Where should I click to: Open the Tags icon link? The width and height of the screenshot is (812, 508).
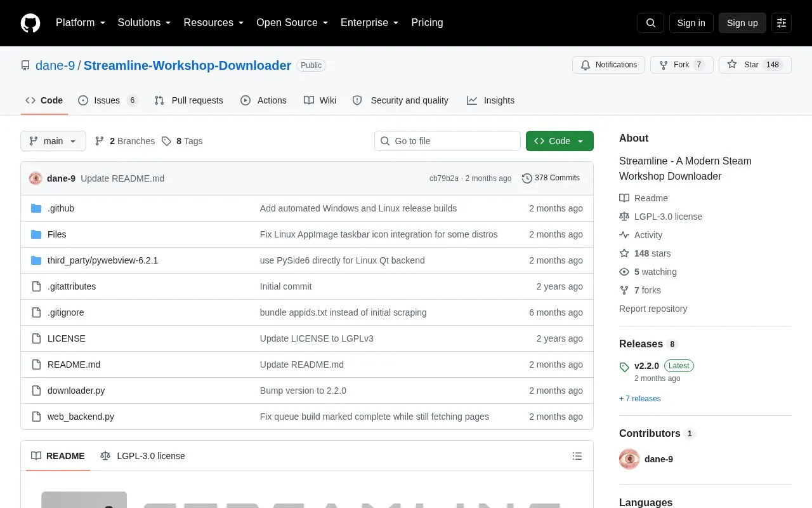click(166, 141)
